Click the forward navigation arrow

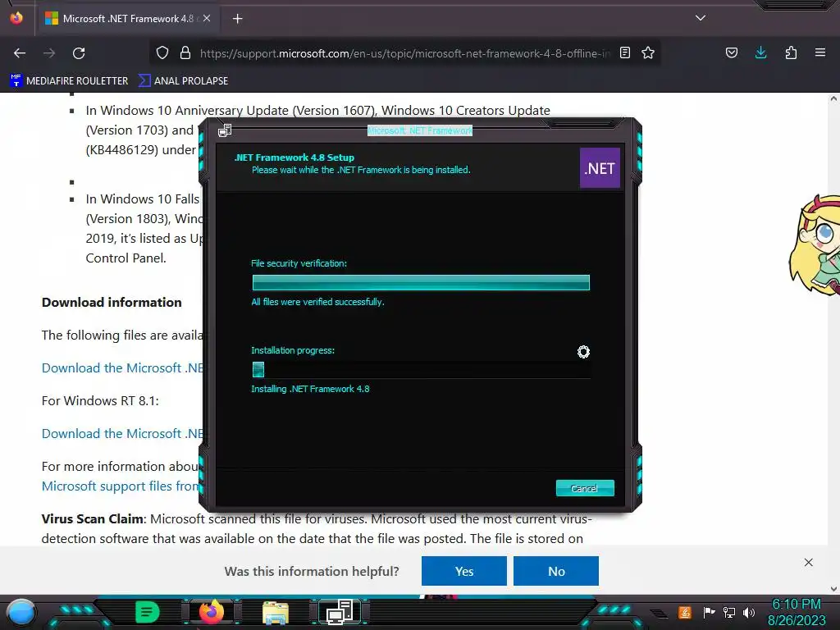click(x=49, y=53)
